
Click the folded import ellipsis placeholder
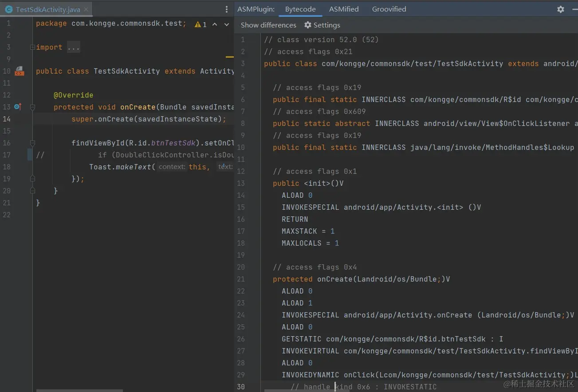(x=74, y=47)
